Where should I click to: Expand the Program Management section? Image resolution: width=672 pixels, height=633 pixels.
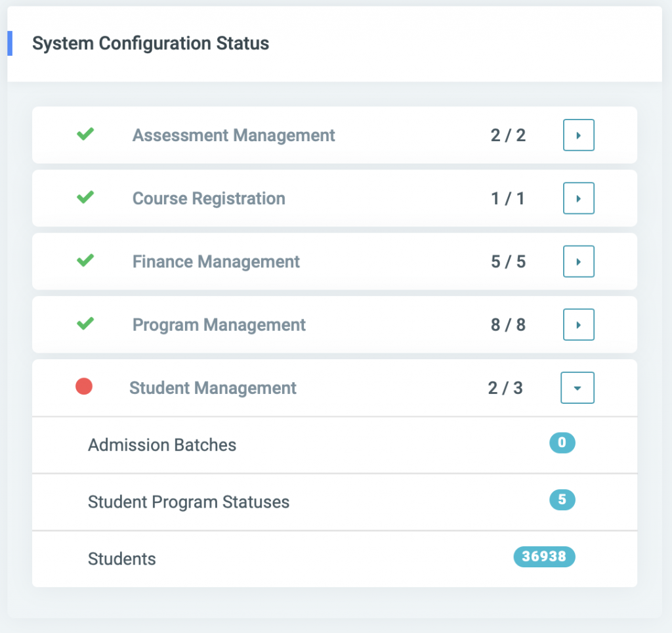click(x=578, y=324)
